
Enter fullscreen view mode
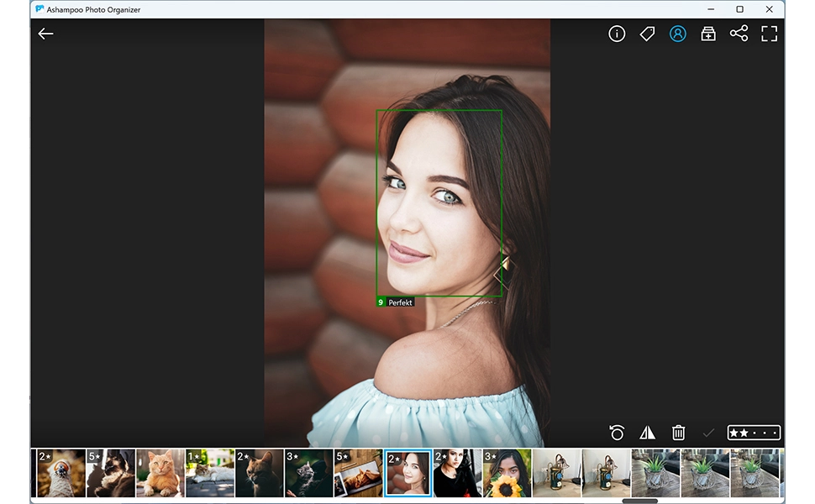[769, 34]
